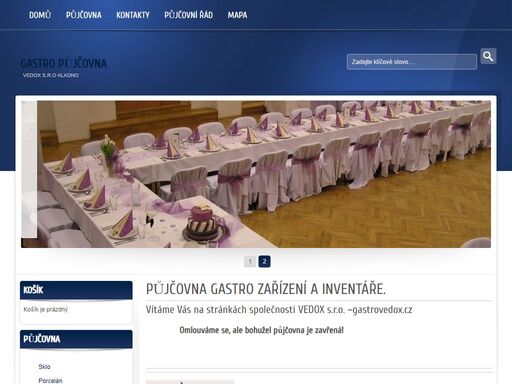Click the 'PŮJČOVNA GASTRO ZAŘÍZENÍ A INVENTÁŘE.' heading

point(266,289)
